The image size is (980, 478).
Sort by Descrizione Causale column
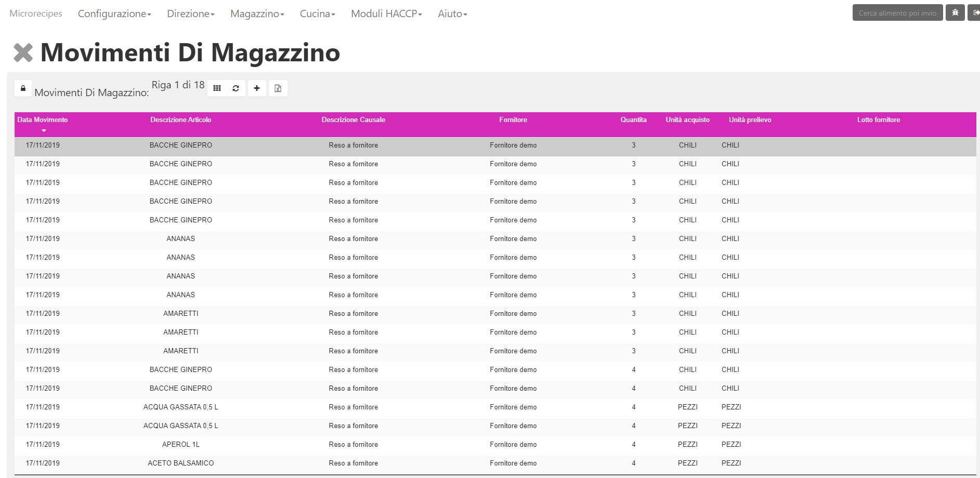(354, 120)
